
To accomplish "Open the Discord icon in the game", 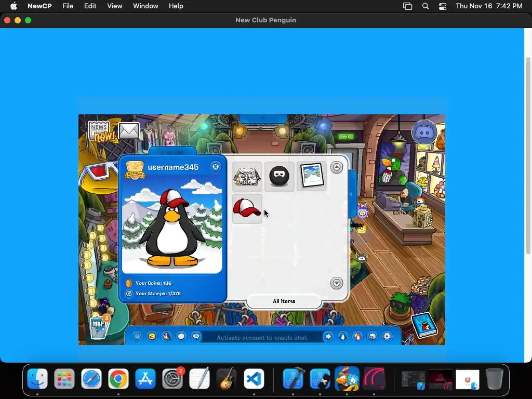I will tap(424, 132).
